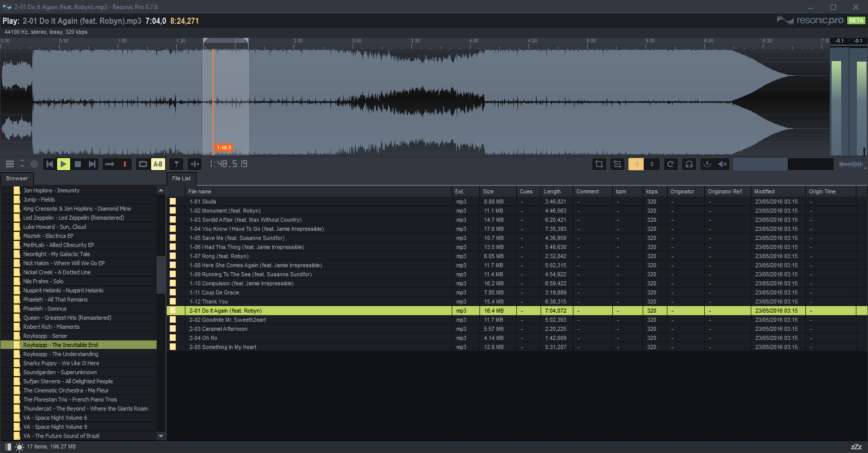Toggle the A-B loop mode
868x453 pixels.
click(x=158, y=164)
